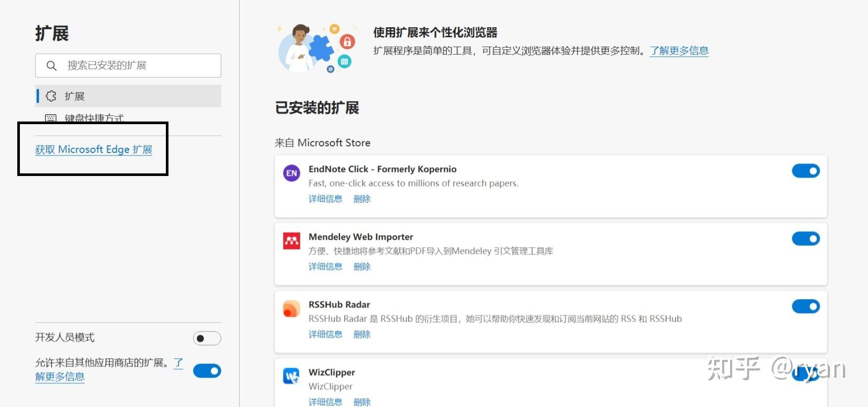Open 获取 Microsoft Edge 扩展 link
Viewport: 868px width, 407px height.
coord(94,150)
